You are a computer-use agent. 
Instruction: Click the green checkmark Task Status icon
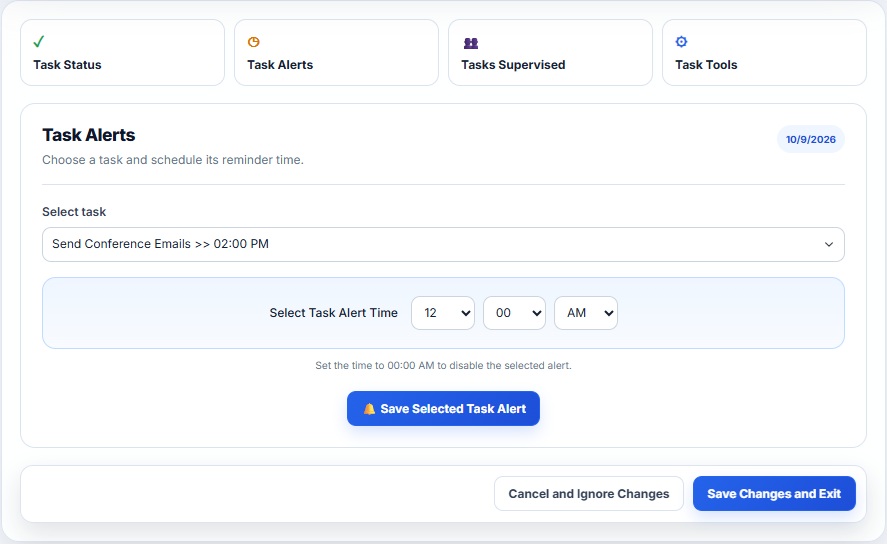pyautogui.click(x=39, y=41)
